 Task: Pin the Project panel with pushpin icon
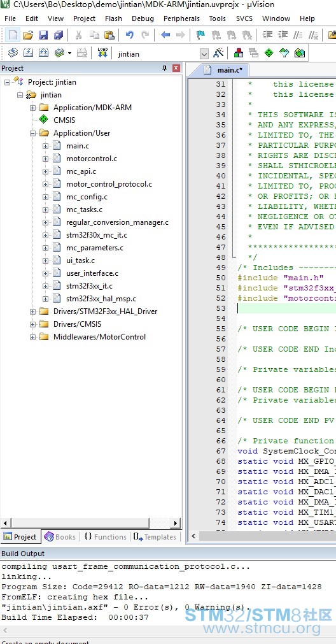(165, 68)
